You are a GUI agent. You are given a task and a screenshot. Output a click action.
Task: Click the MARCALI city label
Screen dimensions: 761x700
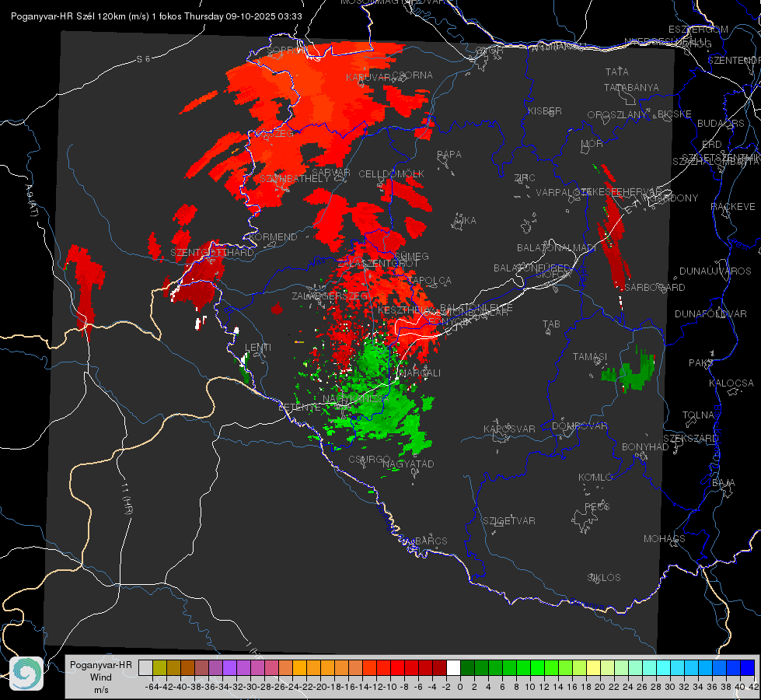point(419,373)
